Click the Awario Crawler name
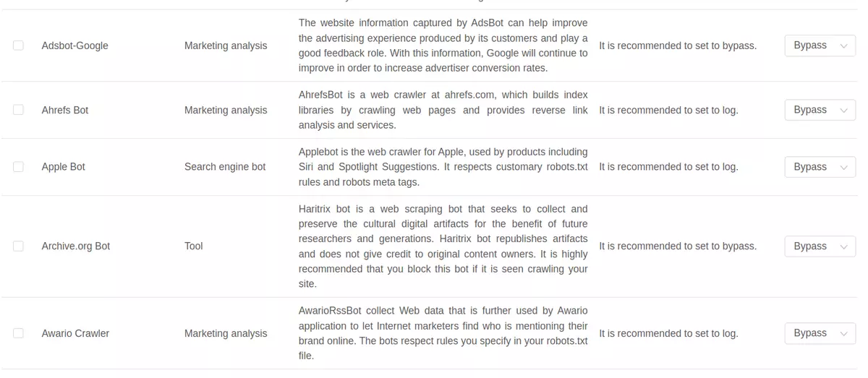 tap(75, 333)
